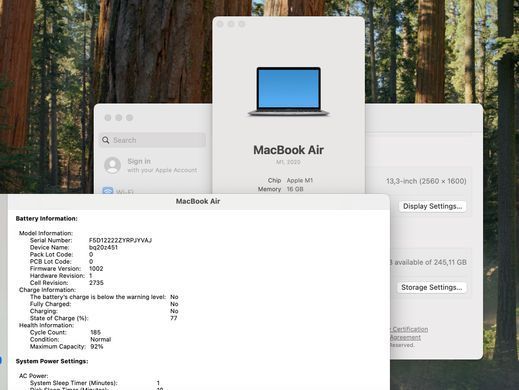Click Maximum Capacity value 92%
The height and width of the screenshot is (390, 519).
pos(97,347)
